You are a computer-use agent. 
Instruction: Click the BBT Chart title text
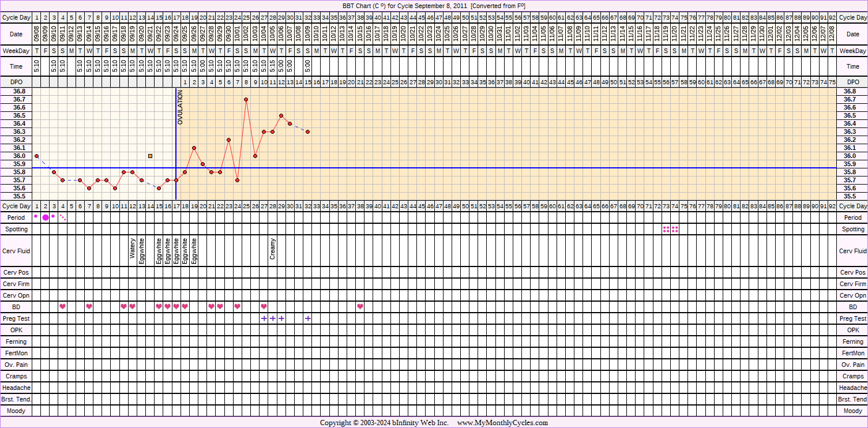(x=434, y=6)
